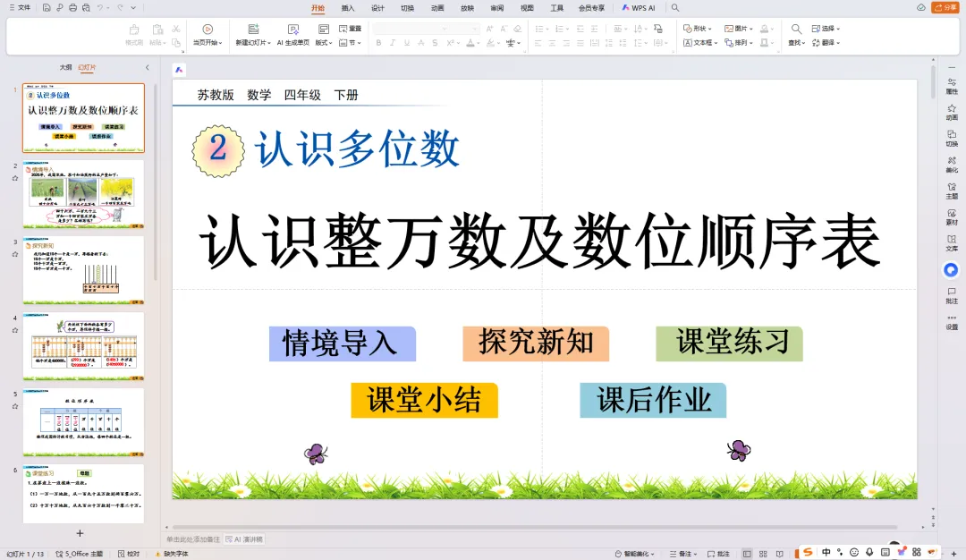Screen dimensions: 966x560
Task: Switch to the 插入 ribbon tab
Action: pos(347,8)
